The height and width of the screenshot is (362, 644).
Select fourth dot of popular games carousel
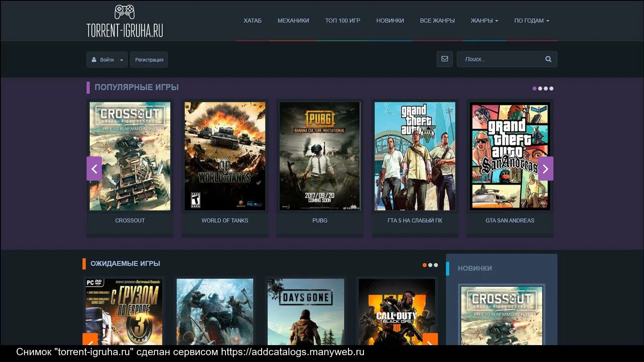551,88
